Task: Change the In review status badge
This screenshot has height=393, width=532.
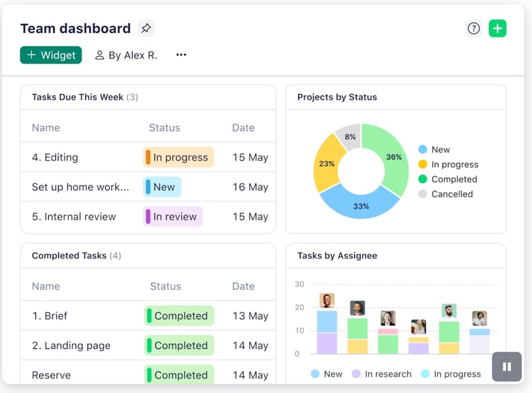Action: click(173, 216)
